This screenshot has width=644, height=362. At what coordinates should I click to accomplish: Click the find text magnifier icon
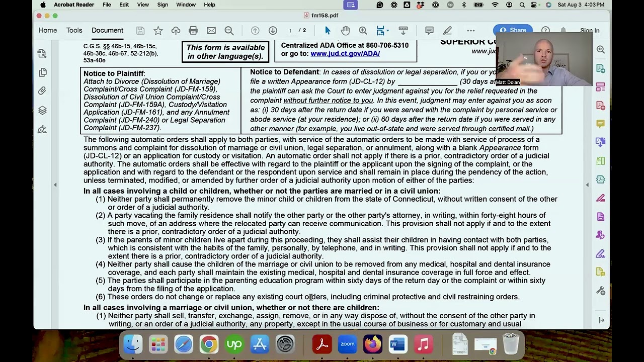(x=229, y=31)
